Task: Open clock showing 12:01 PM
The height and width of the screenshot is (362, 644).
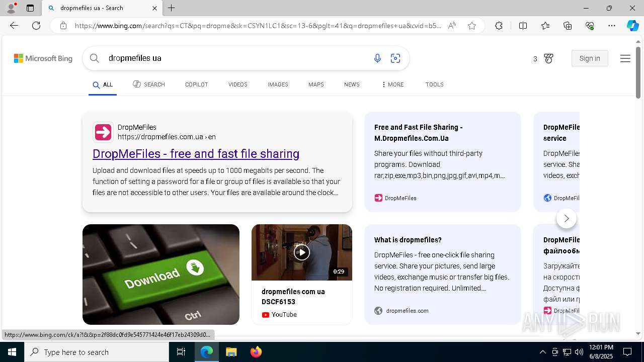Action: [601, 352]
